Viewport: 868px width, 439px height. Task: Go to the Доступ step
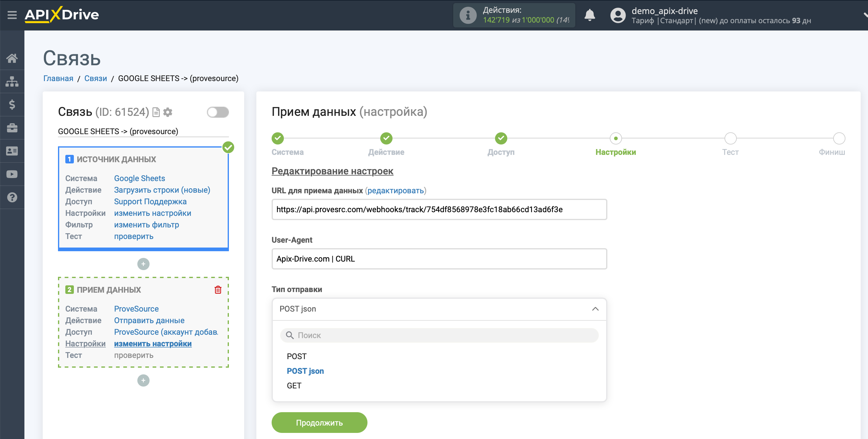point(501,138)
